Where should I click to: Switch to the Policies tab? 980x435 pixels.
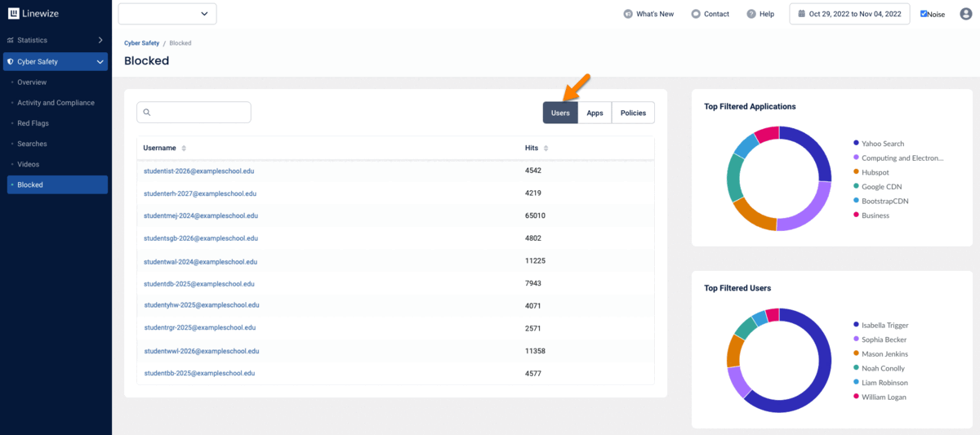(x=633, y=113)
